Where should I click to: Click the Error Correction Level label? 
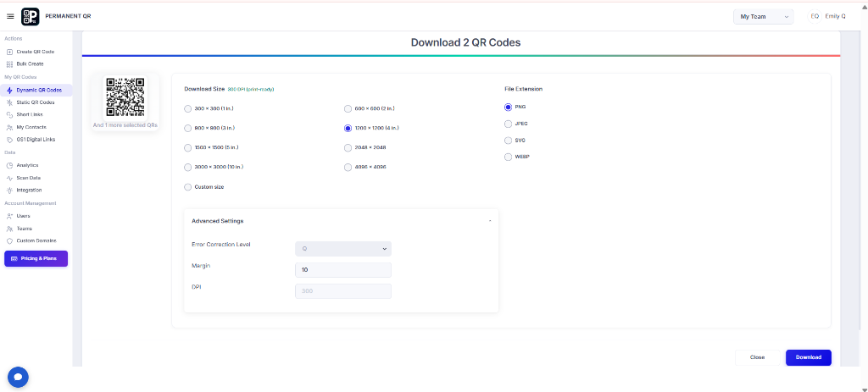[x=221, y=245]
